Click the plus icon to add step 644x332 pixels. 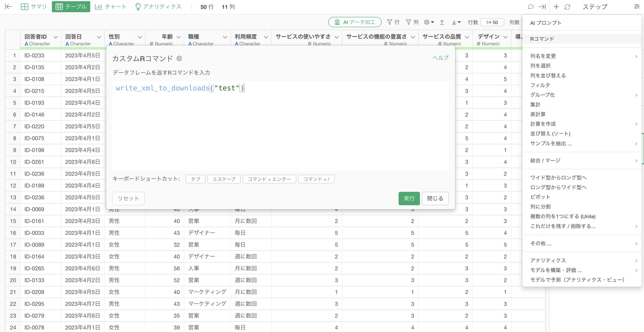556,7
